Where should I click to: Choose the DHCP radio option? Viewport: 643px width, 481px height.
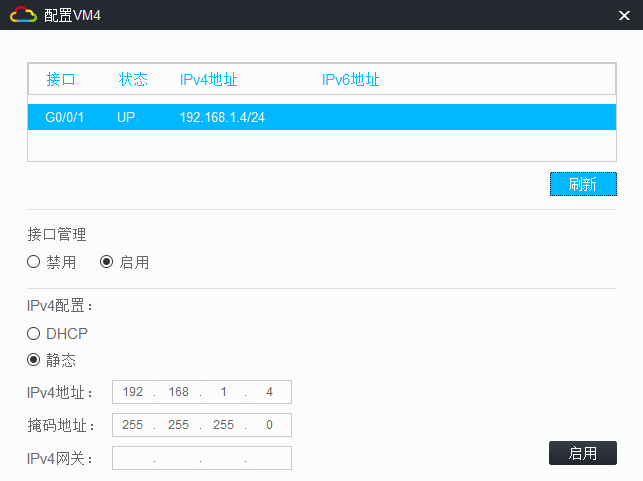57,333
